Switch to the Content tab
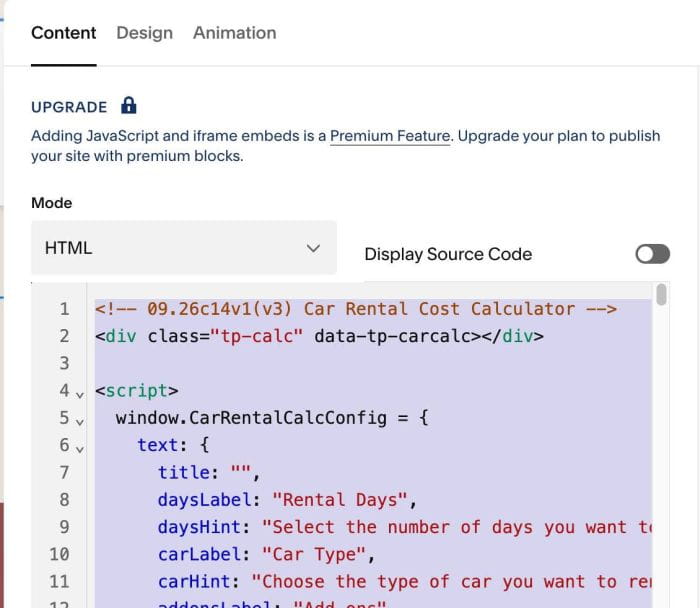Image resolution: width=700 pixels, height=608 pixels. pyautogui.click(x=63, y=33)
